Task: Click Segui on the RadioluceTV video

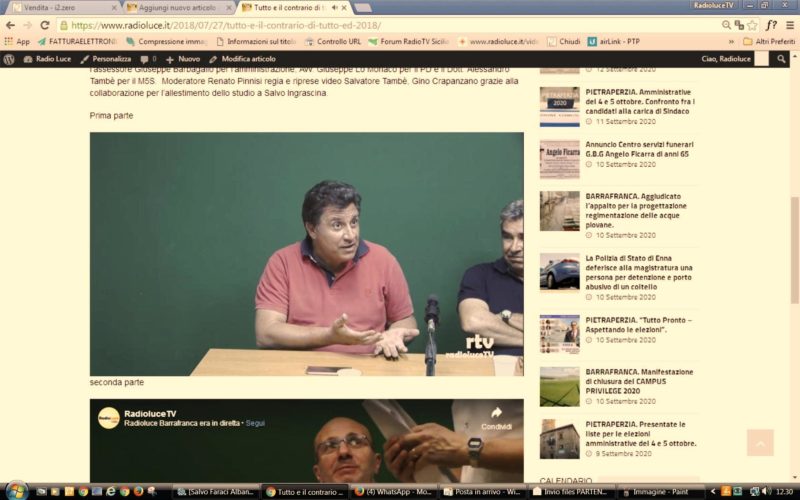Action: pos(255,423)
